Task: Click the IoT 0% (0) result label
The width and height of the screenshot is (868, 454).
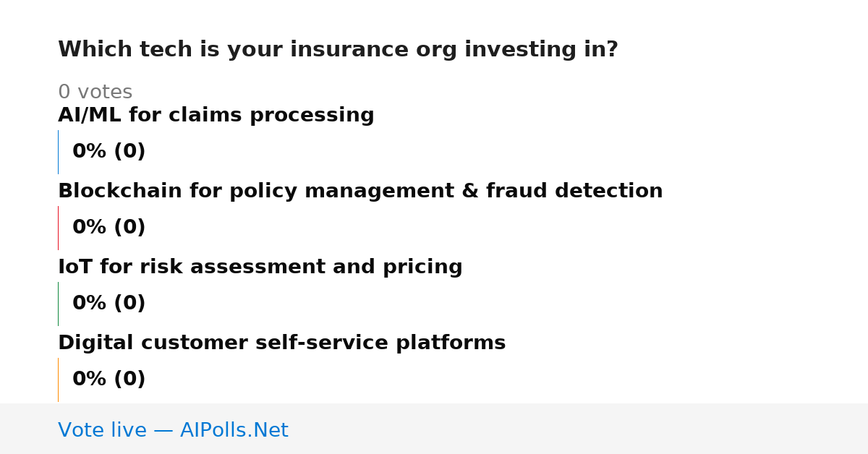Action: [x=109, y=304]
